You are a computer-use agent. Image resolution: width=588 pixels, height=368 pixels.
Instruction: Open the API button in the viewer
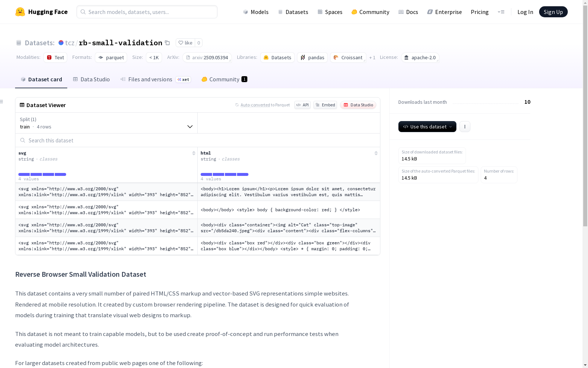302,105
